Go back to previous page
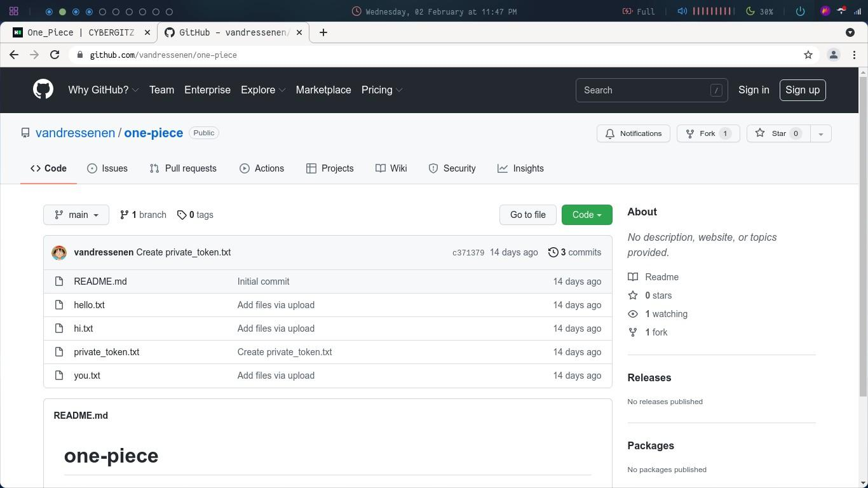 click(x=14, y=55)
